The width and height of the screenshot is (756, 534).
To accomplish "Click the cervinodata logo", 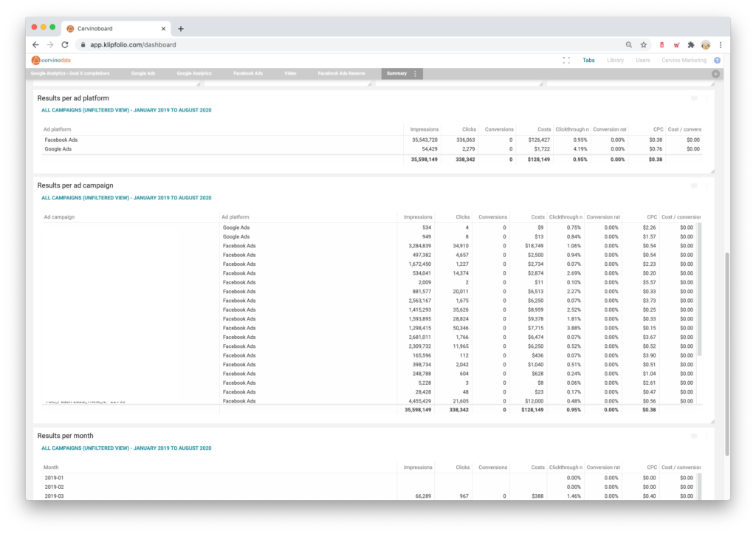I will click(51, 60).
